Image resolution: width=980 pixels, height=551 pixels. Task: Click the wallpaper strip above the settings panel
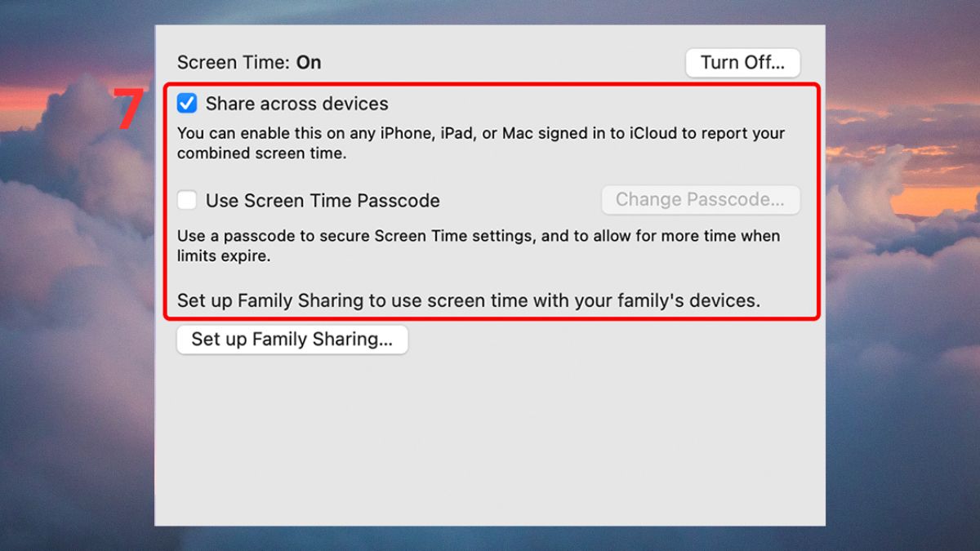pos(490,11)
